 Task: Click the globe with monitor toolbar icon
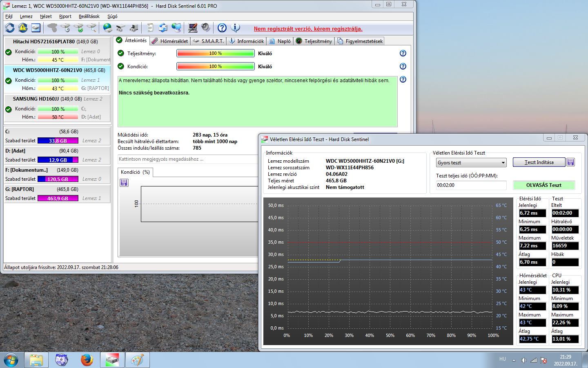pos(176,28)
